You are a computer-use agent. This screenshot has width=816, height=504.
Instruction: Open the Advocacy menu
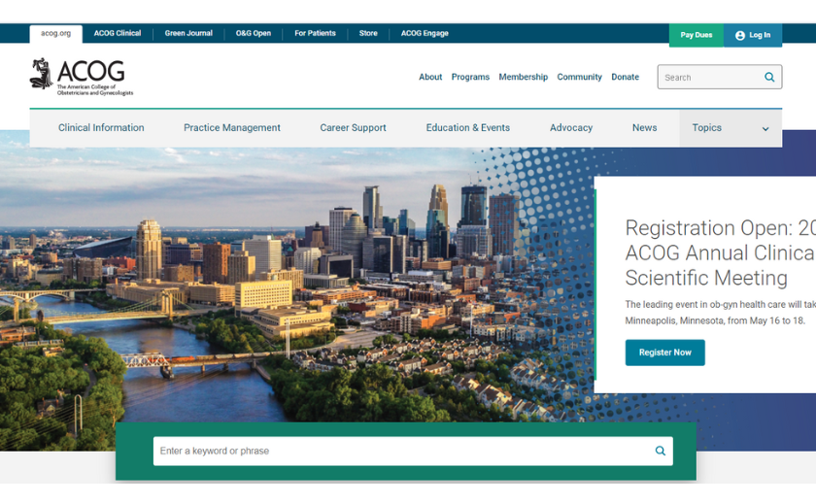pyautogui.click(x=571, y=128)
